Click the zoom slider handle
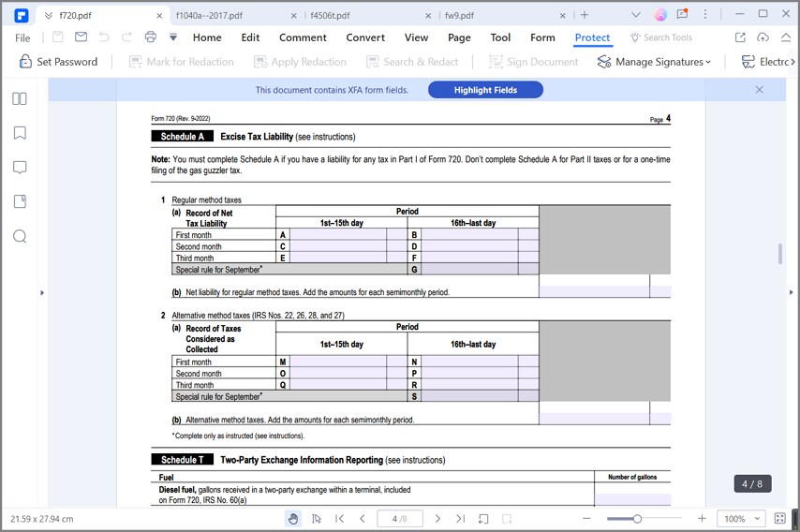The width and height of the screenshot is (800, 532). pyautogui.click(x=637, y=519)
